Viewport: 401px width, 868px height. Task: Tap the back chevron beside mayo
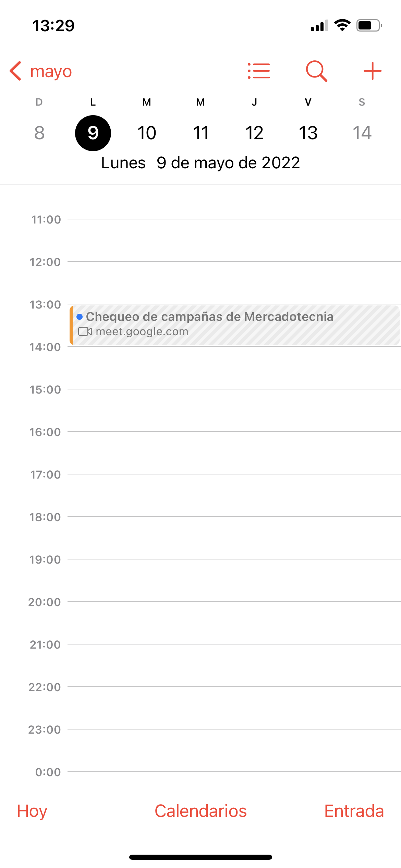pyautogui.click(x=16, y=71)
